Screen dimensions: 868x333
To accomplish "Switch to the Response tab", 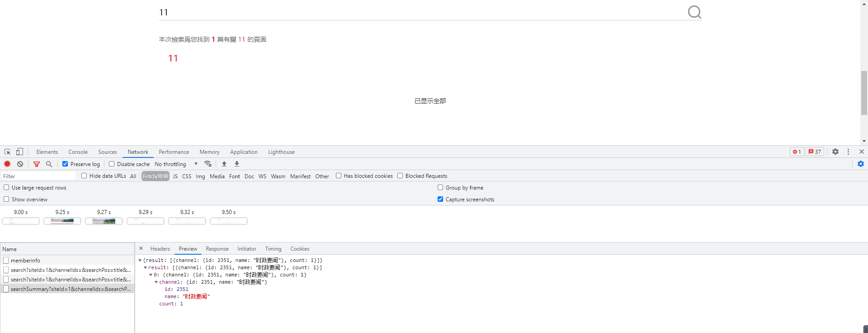I will click(217, 249).
